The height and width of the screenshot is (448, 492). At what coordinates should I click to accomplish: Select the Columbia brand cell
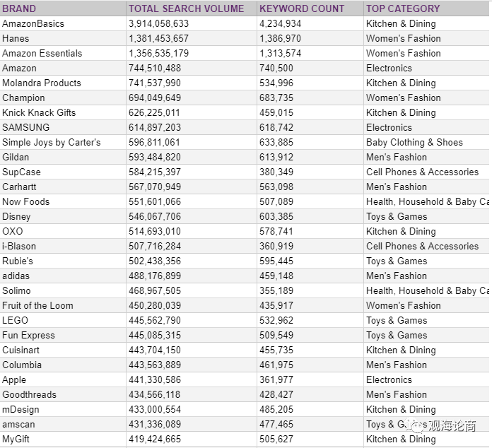coord(63,365)
